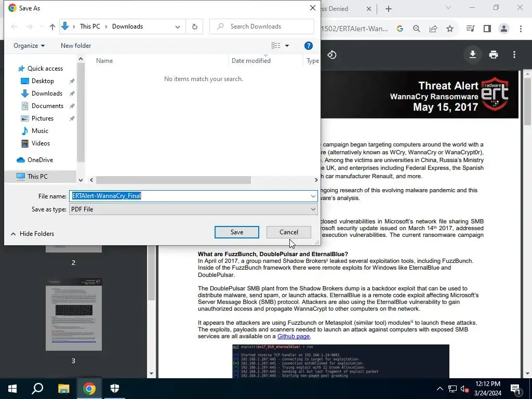Select Documents in the navigation pane

(47, 106)
